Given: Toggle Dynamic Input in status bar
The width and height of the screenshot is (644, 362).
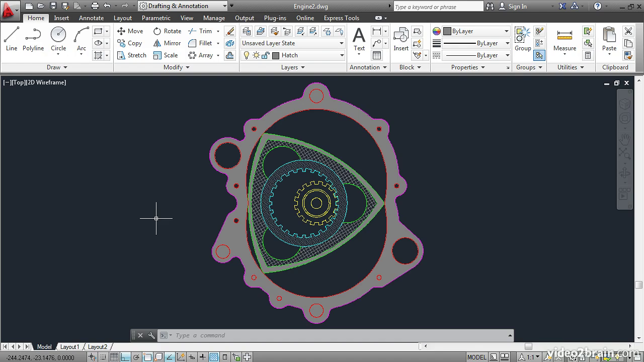Looking at the screenshot, I should pos(192,357).
